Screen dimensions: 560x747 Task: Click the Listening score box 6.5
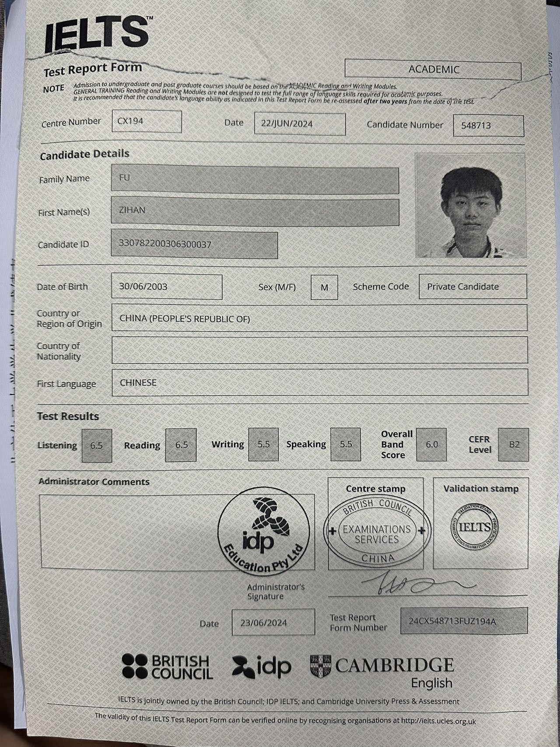click(x=97, y=445)
